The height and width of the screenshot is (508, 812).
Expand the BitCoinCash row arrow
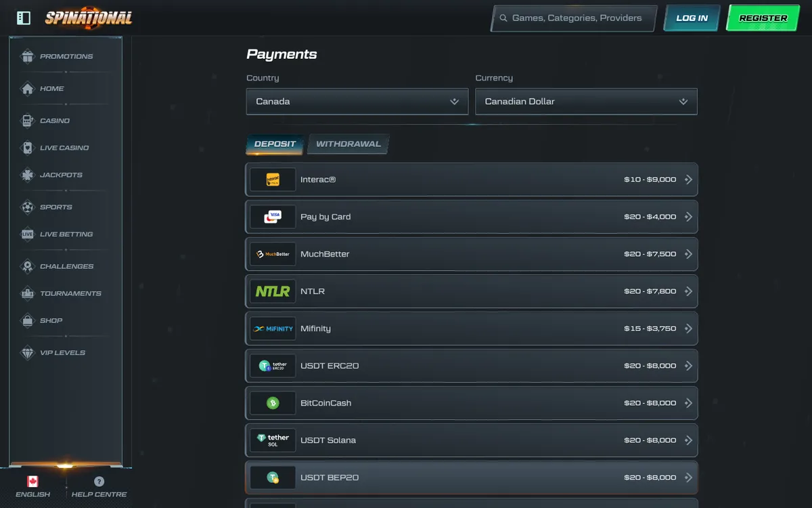pos(688,403)
